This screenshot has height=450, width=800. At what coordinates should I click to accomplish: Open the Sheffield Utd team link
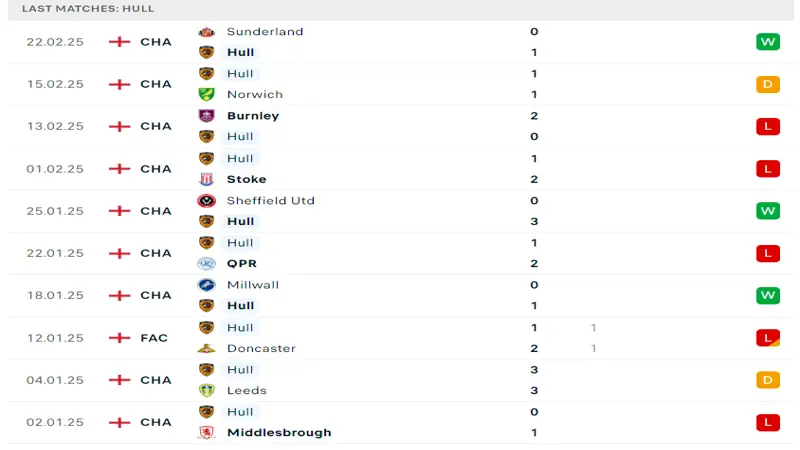point(270,201)
